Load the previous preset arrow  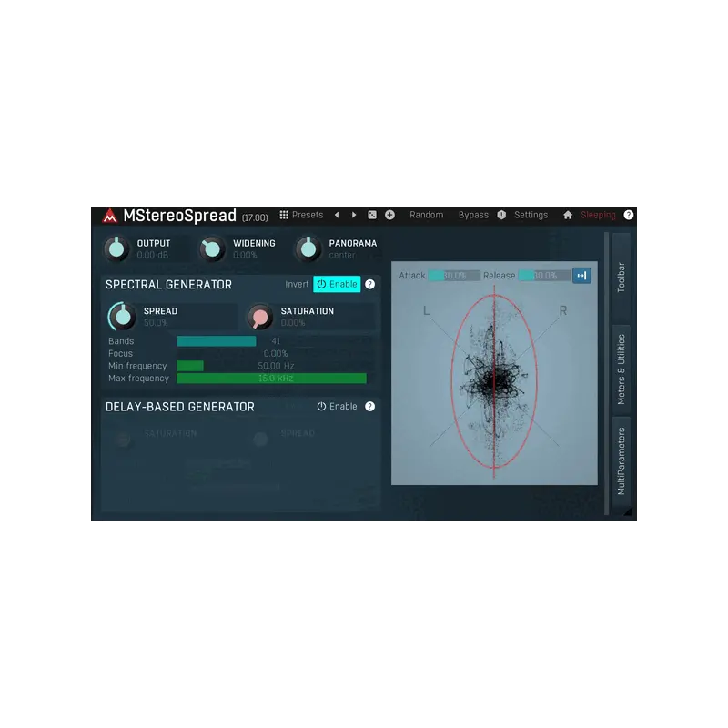(337, 215)
